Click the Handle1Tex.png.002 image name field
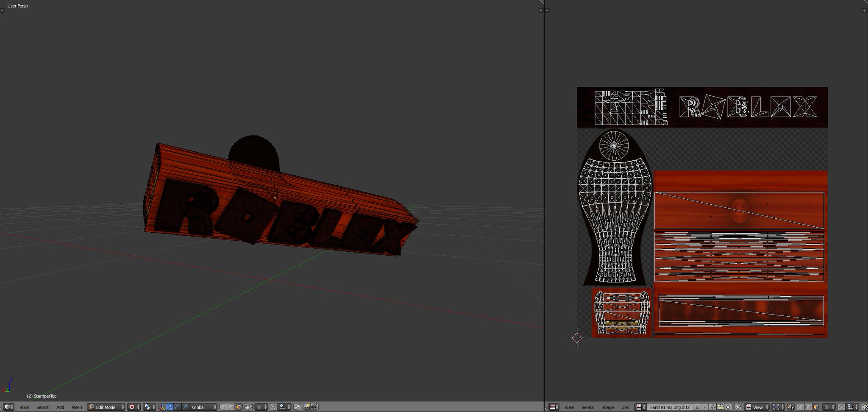 [670, 407]
